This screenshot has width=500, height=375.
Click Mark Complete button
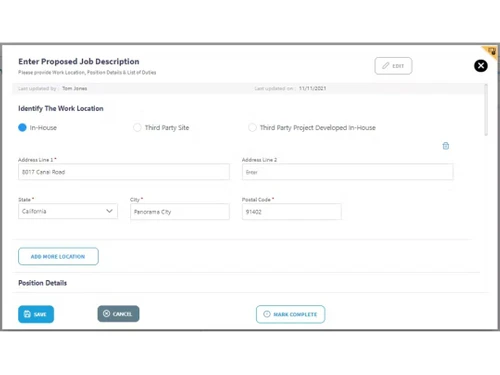[290, 314]
